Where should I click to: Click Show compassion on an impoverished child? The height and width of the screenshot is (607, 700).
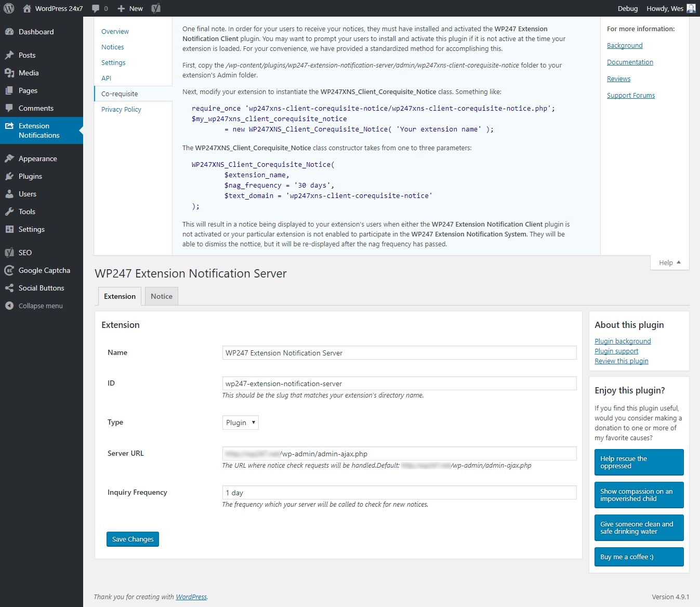pos(639,495)
